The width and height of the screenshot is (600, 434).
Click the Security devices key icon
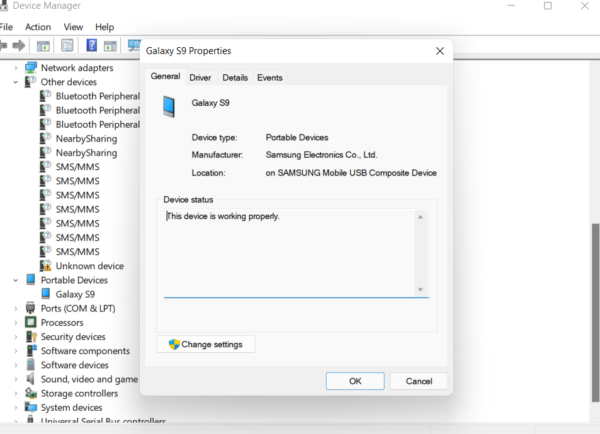pyautogui.click(x=30, y=337)
